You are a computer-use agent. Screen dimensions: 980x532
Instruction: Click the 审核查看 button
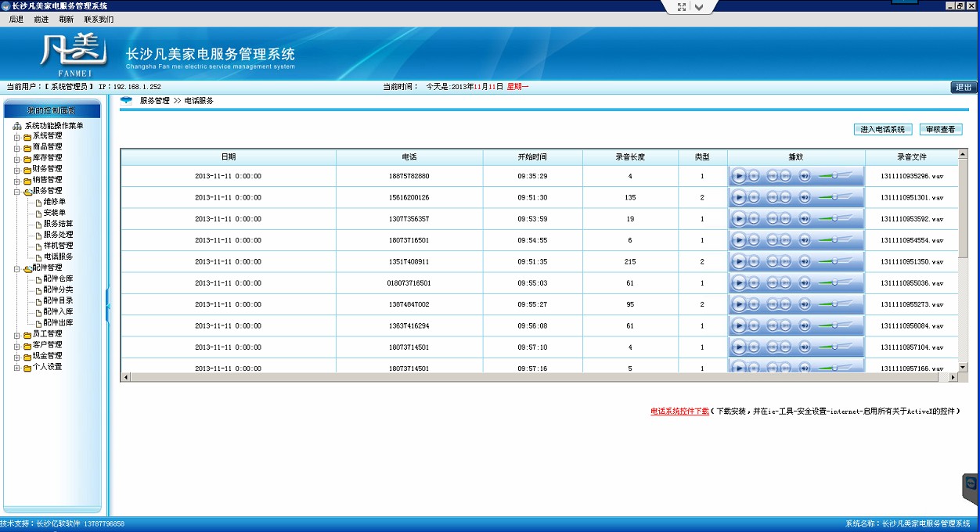tap(941, 130)
